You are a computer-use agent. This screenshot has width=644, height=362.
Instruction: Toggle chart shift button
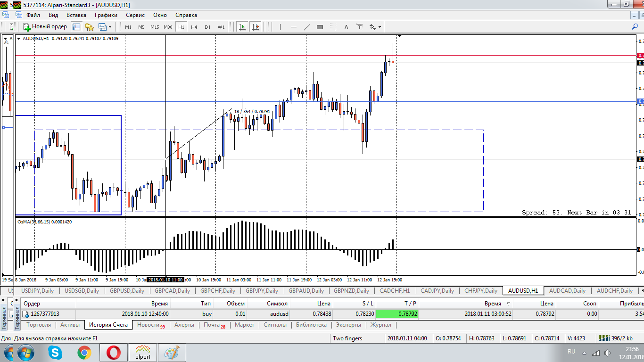coord(256,27)
